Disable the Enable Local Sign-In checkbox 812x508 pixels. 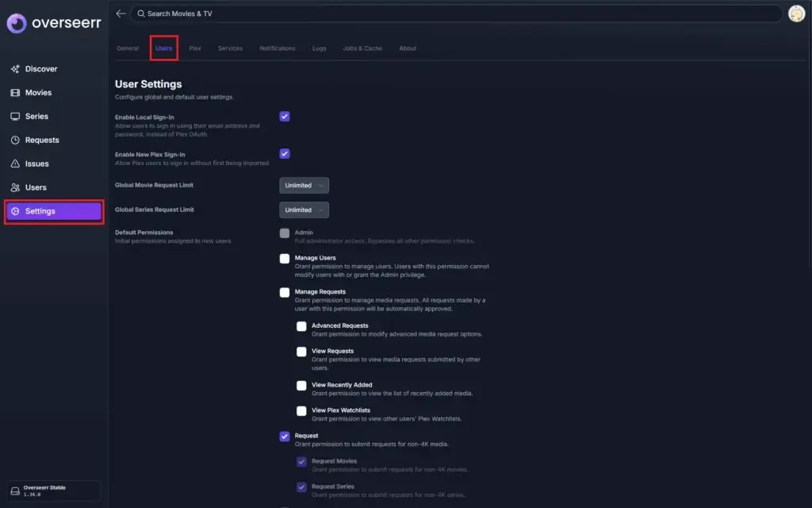285,117
